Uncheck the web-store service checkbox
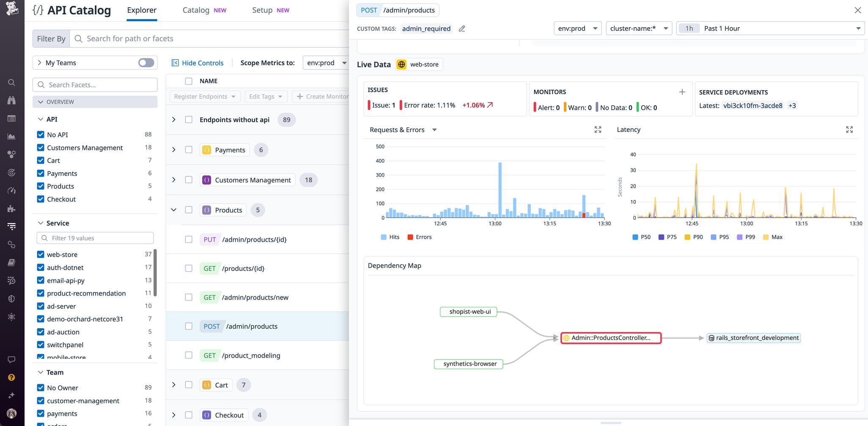This screenshot has height=426, width=868. (x=41, y=254)
